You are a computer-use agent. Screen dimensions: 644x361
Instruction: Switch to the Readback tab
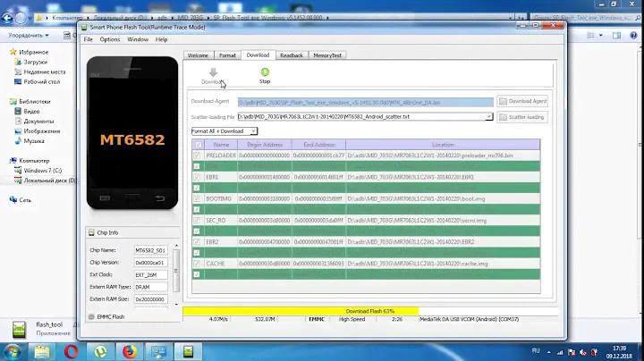(291, 55)
